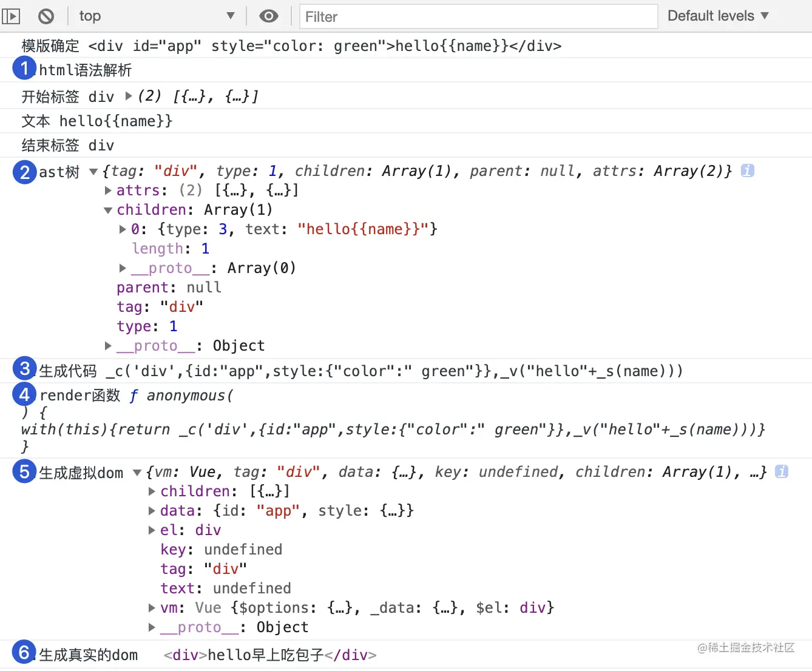Image resolution: width=812 pixels, height=671 pixels.
Task: Select the html语法解析 log line
Action: tap(86, 70)
